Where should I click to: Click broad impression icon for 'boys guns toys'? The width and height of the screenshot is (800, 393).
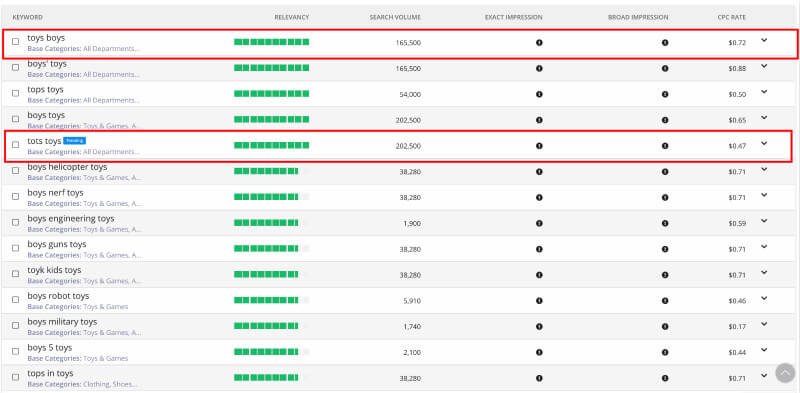pyautogui.click(x=665, y=249)
